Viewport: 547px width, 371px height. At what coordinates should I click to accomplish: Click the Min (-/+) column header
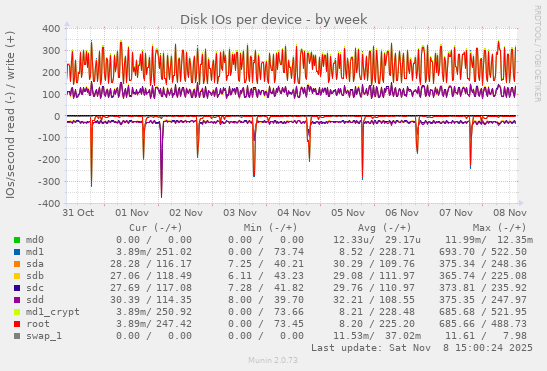270,228
